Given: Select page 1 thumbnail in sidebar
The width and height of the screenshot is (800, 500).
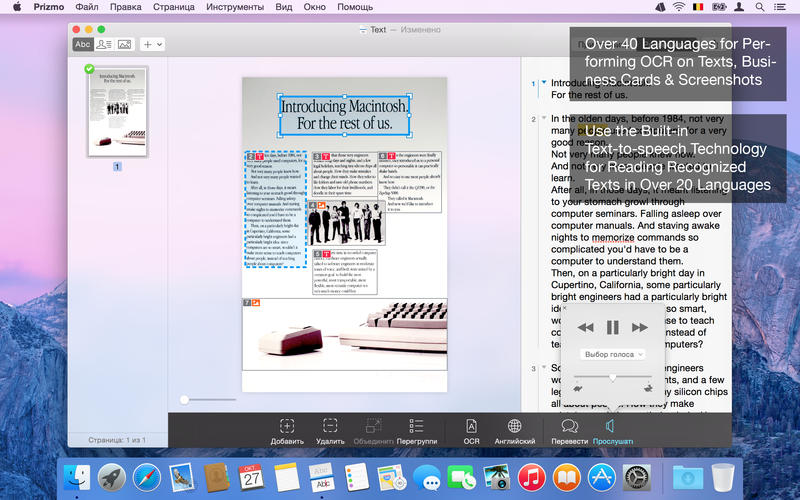Looking at the screenshot, I should [x=117, y=112].
